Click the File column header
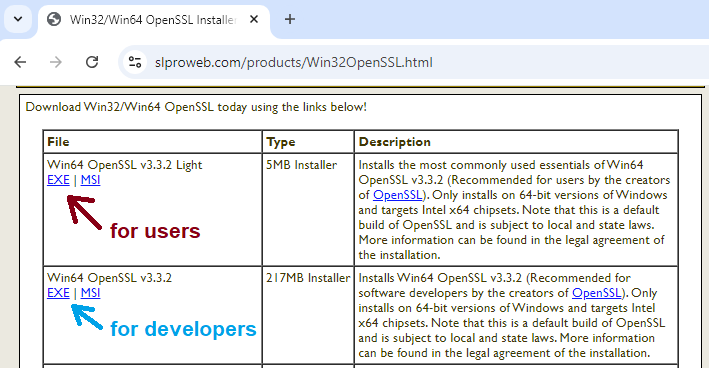Screen dimensions: 709x368 [x=152, y=142]
